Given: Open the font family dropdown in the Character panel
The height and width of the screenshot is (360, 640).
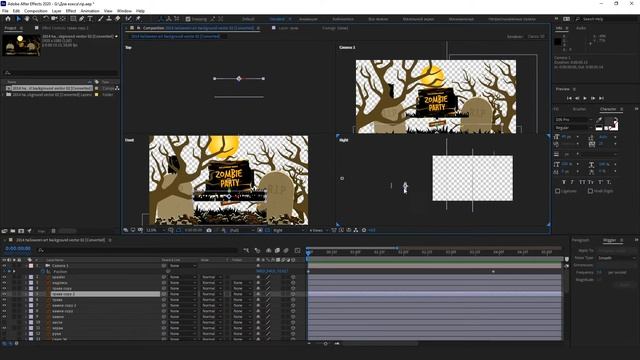Looking at the screenshot, I should point(573,120).
